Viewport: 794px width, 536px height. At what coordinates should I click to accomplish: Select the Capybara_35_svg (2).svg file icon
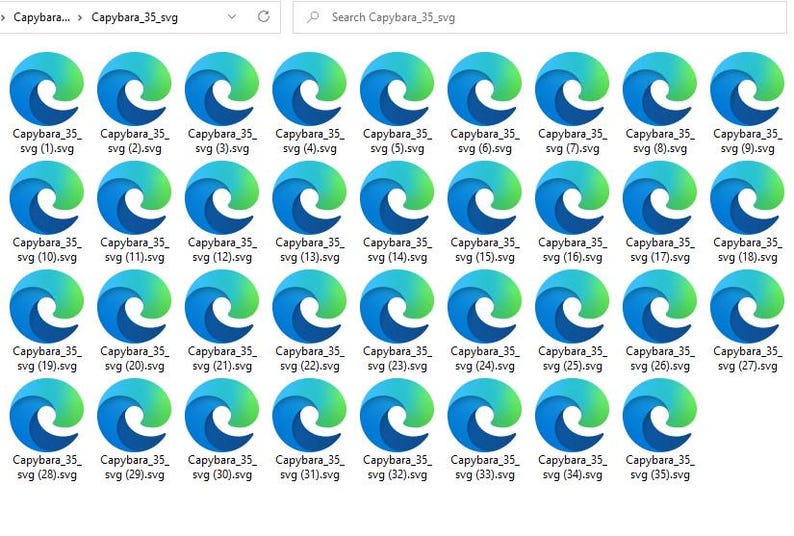click(134, 89)
